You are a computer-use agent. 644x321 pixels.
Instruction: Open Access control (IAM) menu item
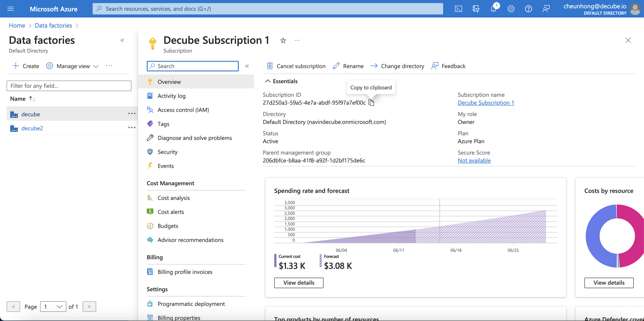(183, 110)
